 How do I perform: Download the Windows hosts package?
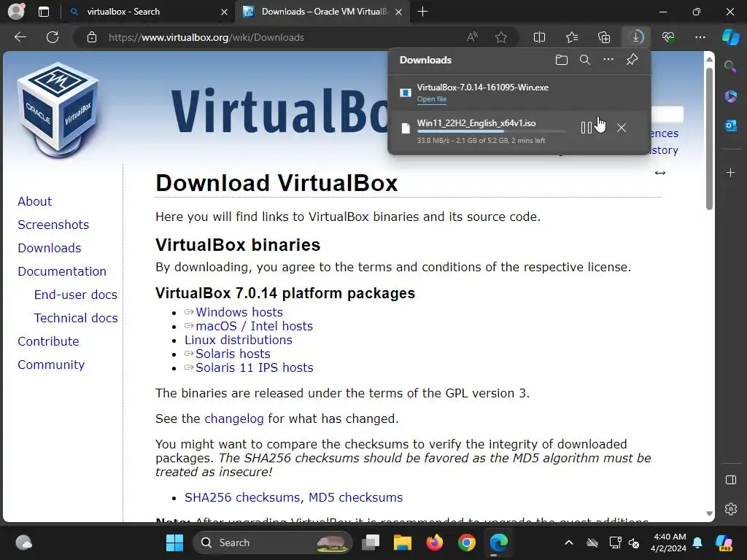[x=239, y=312]
